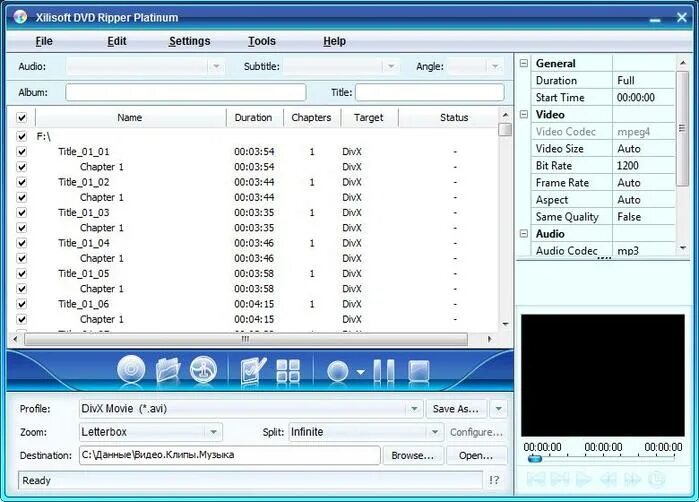Image resolution: width=699 pixels, height=502 pixels.
Task: Sort the list by the Duration column header
Action: (254, 118)
